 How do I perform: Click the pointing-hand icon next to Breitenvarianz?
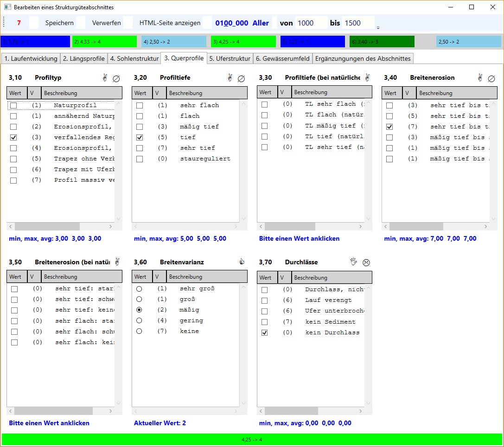pos(241,262)
